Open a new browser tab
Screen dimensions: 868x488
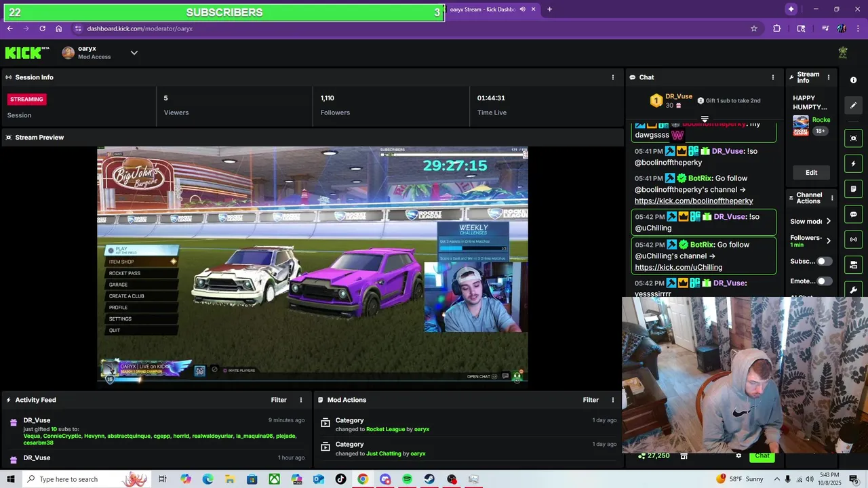[x=549, y=9]
